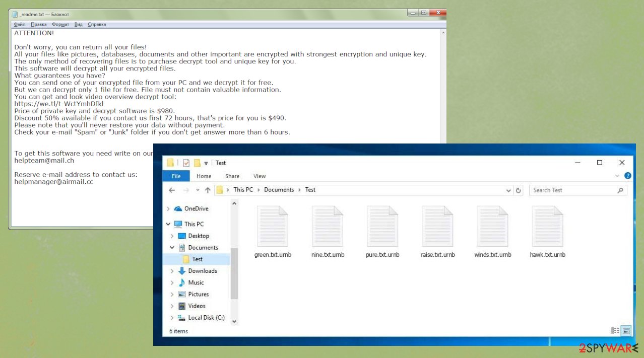The image size is (644, 358).
Task: Expand the Local Disk (C:) tree node
Action: click(172, 318)
